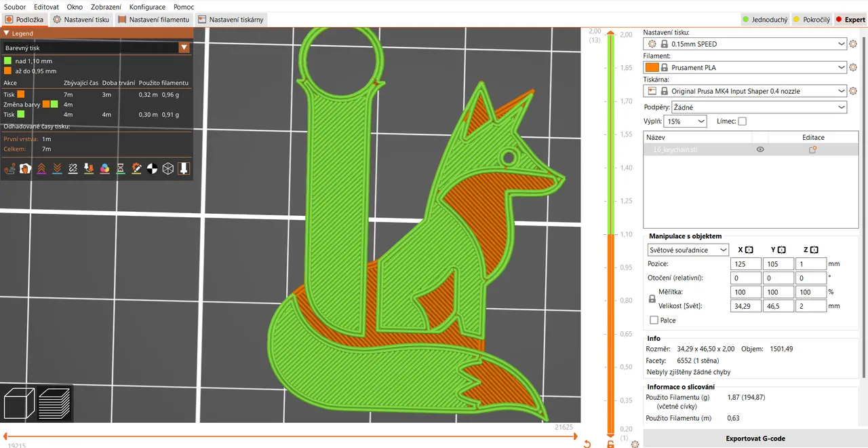Image resolution: width=868 pixels, height=448 pixels.
Task: Toggle retractions visibility in the legend toolbar
Action: (x=41, y=168)
